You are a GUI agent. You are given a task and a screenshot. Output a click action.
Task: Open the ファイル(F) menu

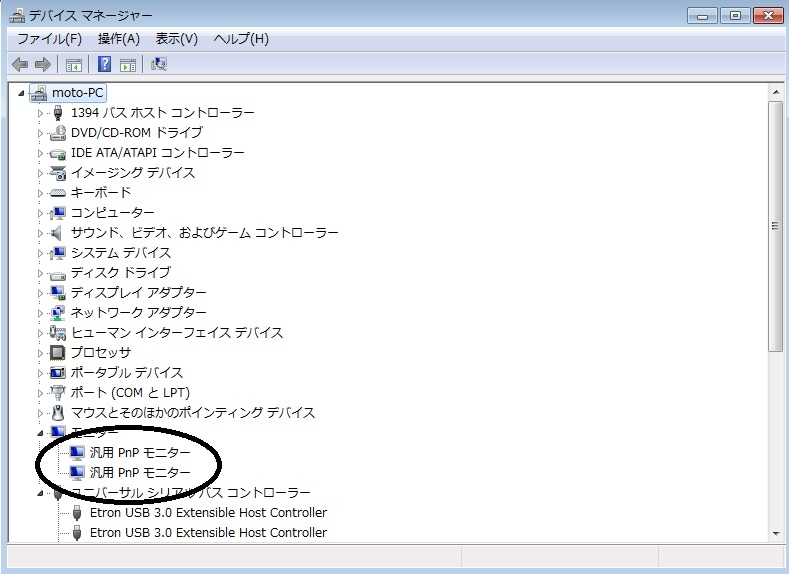pos(49,39)
